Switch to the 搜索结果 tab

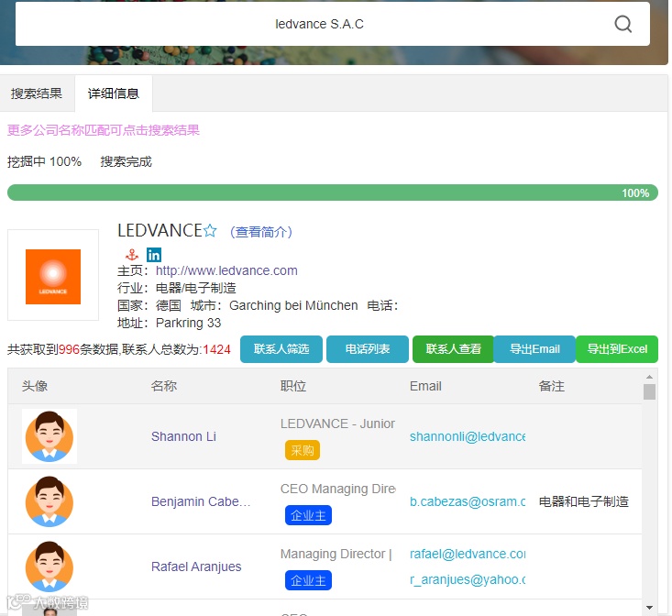point(37,93)
